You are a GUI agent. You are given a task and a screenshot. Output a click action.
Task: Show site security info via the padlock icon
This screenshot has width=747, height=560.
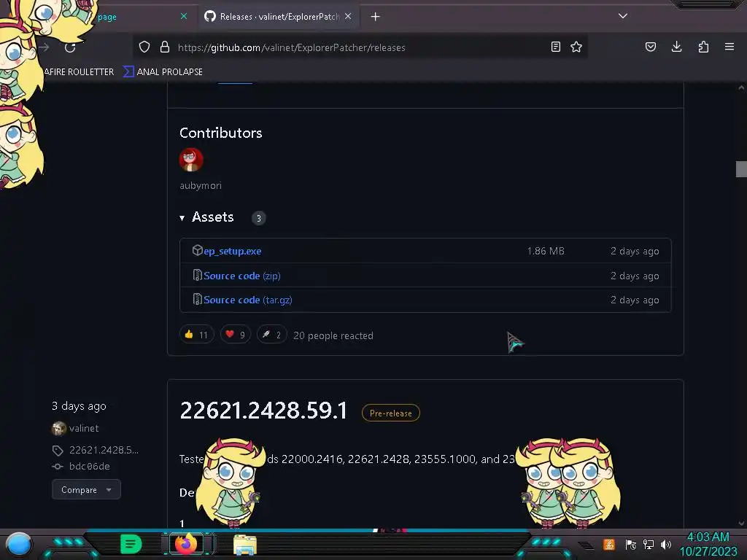(x=165, y=47)
